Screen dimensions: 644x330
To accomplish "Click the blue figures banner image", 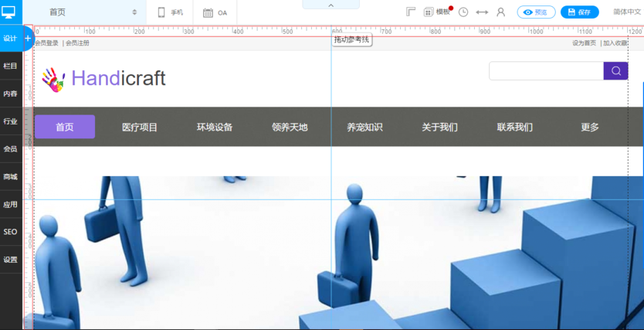I will [x=333, y=253].
